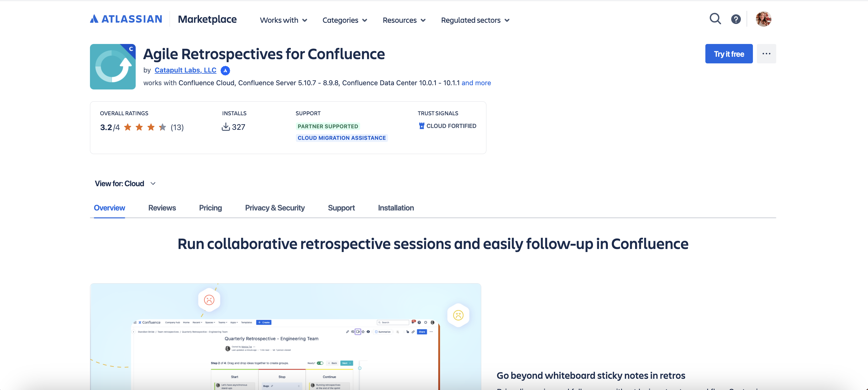Switch to the Reviews tab
Viewport: 868px width, 390px height.
(x=162, y=208)
